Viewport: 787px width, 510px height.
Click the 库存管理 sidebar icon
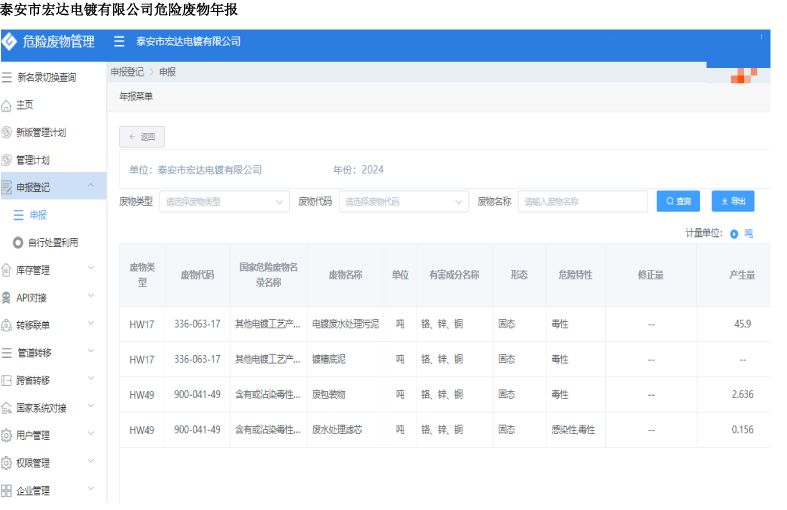coord(7,270)
